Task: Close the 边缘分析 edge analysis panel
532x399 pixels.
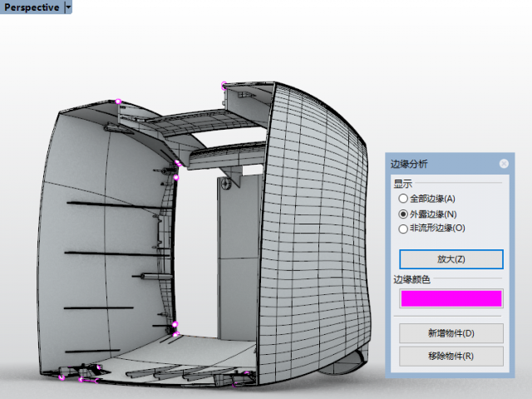Action: pos(504,164)
